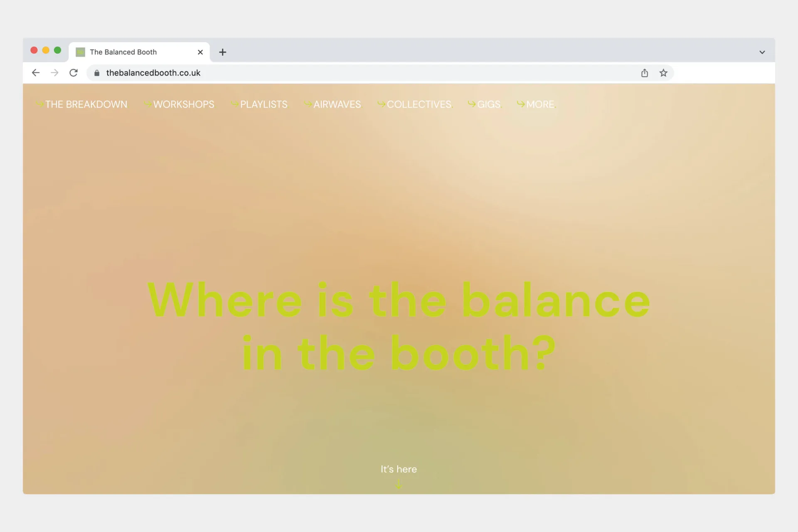Image resolution: width=798 pixels, height=532 pixels.
Task: Open a new browser tab
Action: tap(223, 52)
